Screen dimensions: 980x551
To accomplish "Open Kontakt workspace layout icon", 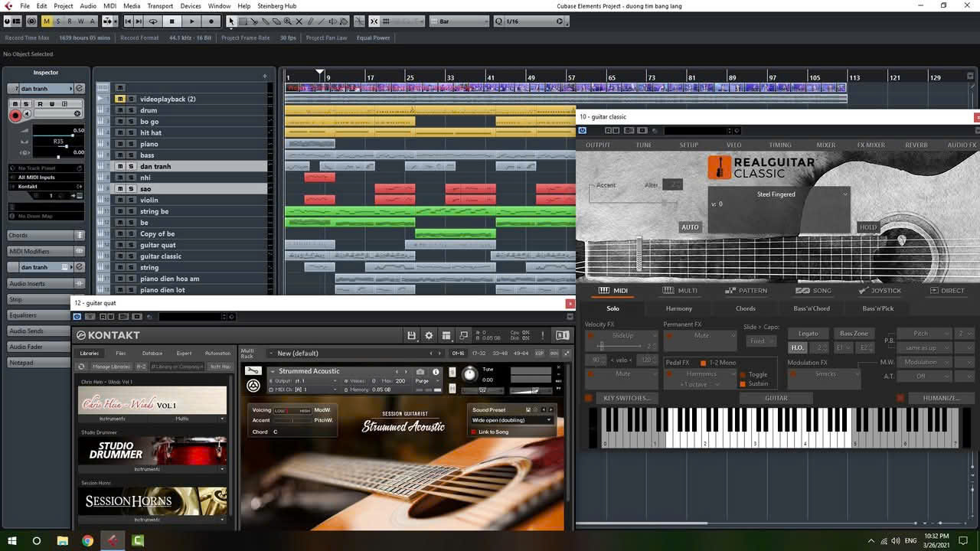I will tap(446, 335).
